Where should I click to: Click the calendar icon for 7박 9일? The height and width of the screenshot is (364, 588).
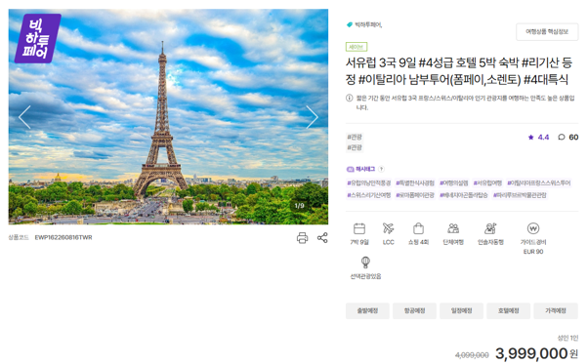point(359,228)
